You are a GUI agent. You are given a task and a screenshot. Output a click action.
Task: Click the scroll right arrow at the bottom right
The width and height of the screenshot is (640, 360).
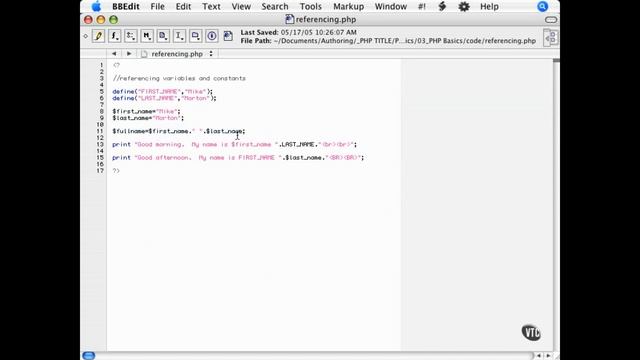(x=548, y=356)
